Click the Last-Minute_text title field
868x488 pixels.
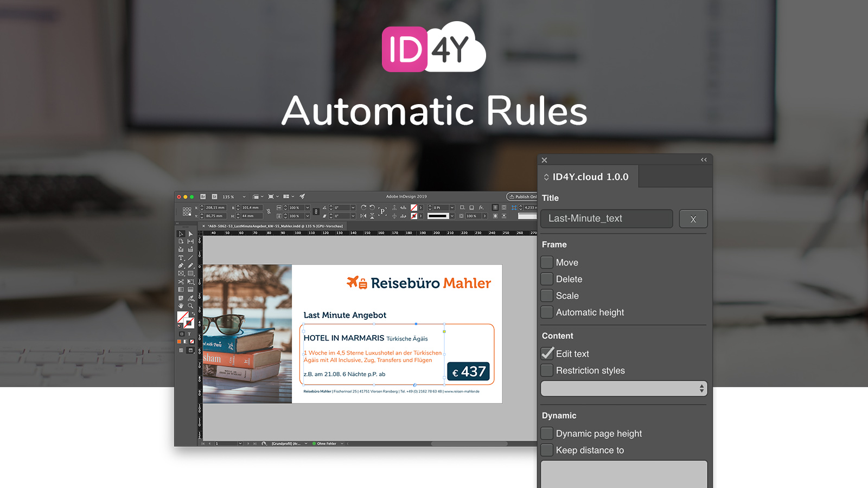tap(607, 219)
